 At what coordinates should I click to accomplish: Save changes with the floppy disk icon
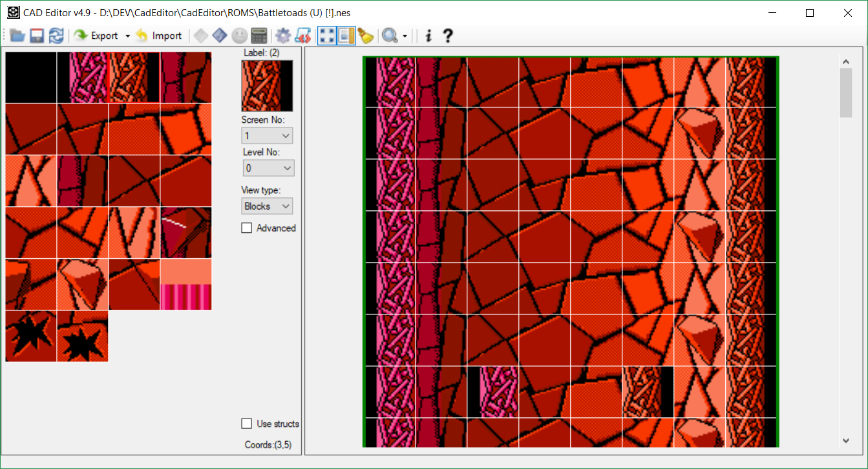37,36
